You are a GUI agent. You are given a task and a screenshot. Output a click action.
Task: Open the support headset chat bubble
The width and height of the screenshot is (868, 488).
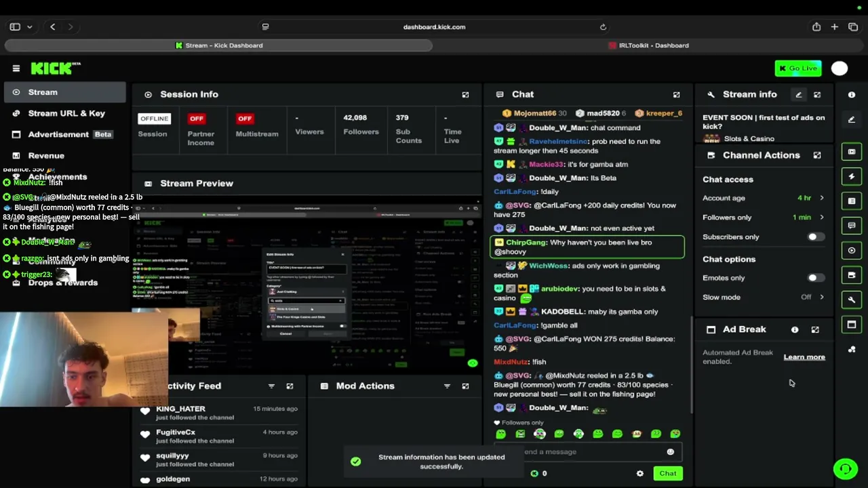pyautogui.click(x=846, y=468)
